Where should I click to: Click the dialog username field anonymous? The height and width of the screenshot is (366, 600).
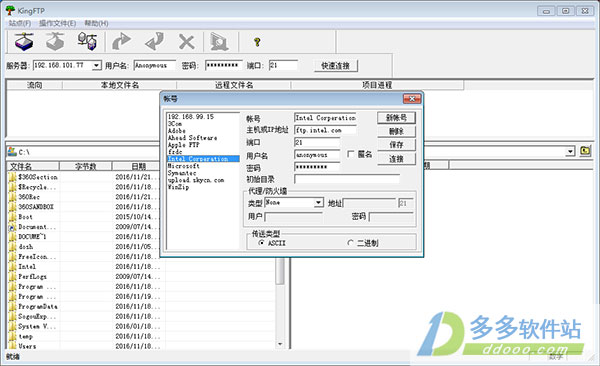(x=317, y=155)
